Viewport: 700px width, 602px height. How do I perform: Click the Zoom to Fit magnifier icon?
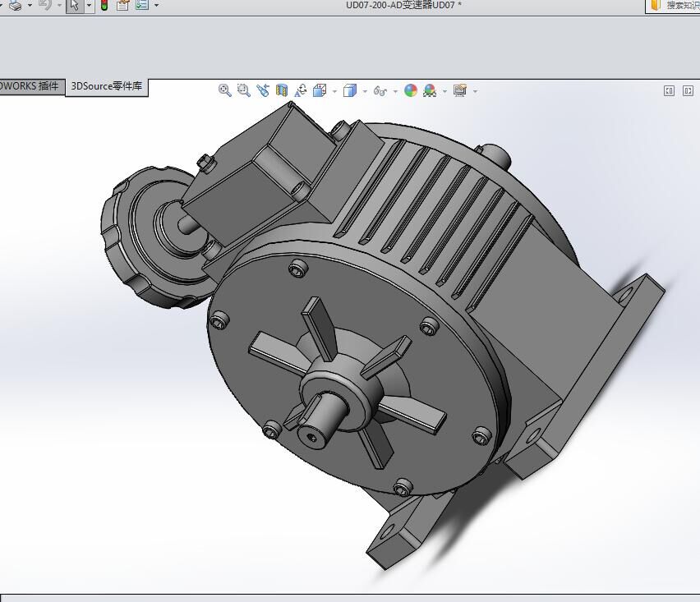point(224,90)
